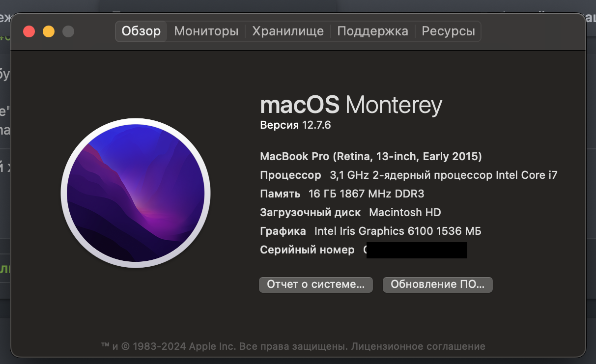
Task: Select the Поддержка tab
Action: pos(372,31)
